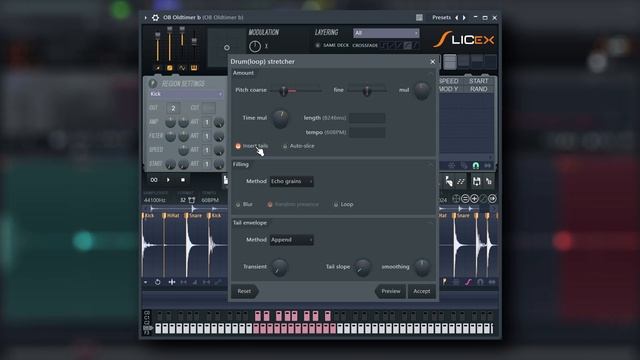Toggle the loop playback icon

click(154, 180)
